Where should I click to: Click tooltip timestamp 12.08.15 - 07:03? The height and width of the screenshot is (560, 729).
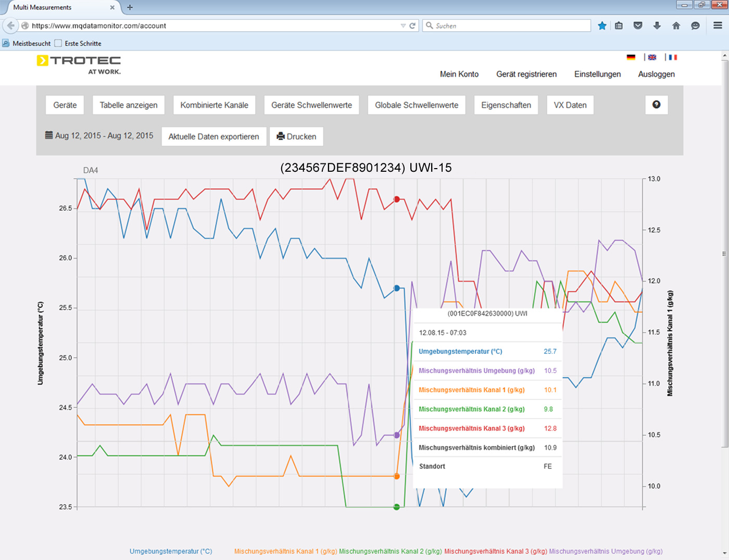point(443,333)
